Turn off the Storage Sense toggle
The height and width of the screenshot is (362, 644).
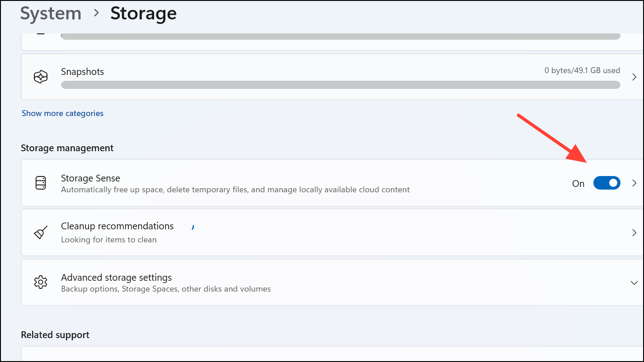(x=606, y=183)
